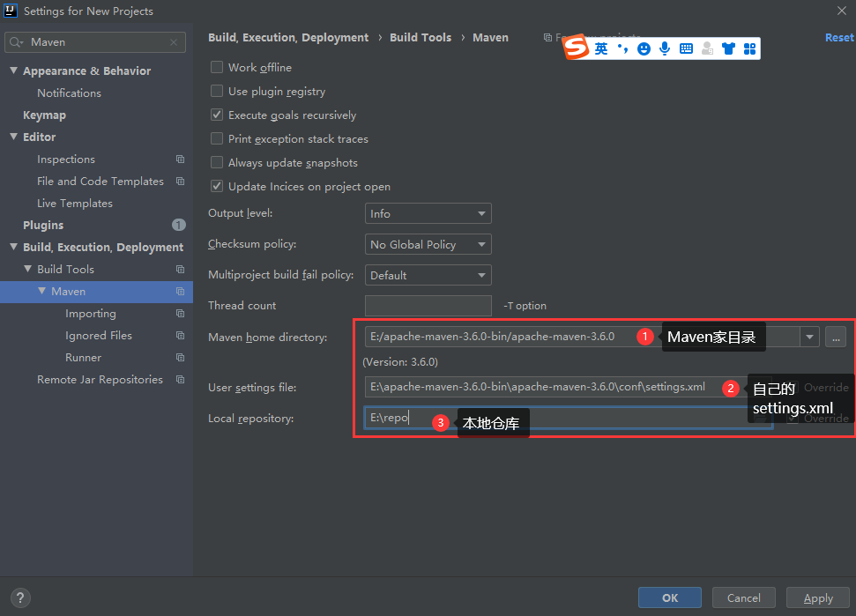The image size is (856, 616).
Task: Click project-level icon next to Ignored Files
Action: (180, 335)
